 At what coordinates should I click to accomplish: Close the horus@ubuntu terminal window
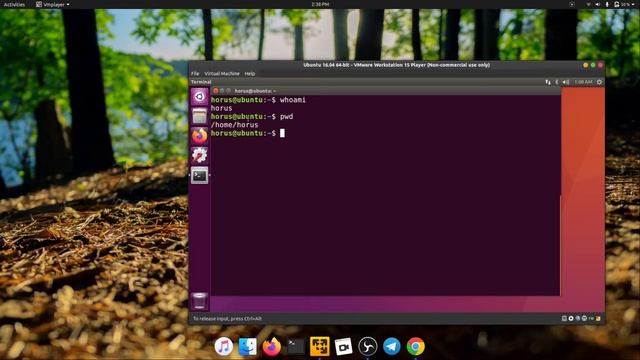(x=216, y=91)
